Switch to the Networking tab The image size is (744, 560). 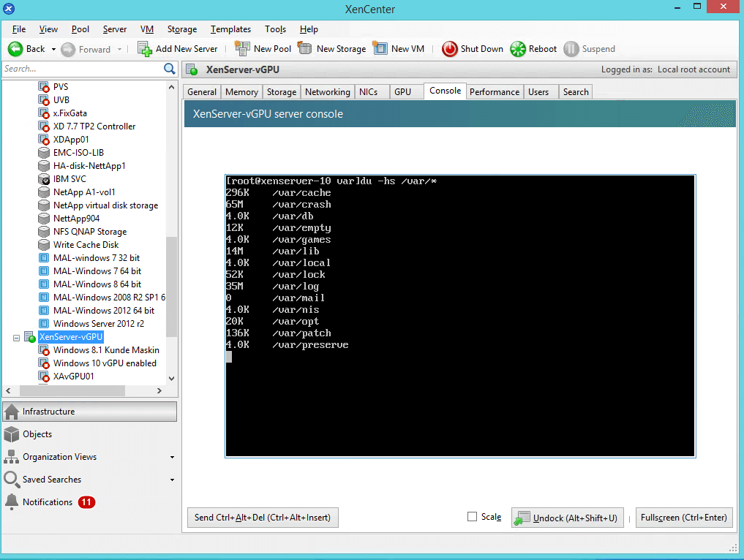[x=328, y=92]
